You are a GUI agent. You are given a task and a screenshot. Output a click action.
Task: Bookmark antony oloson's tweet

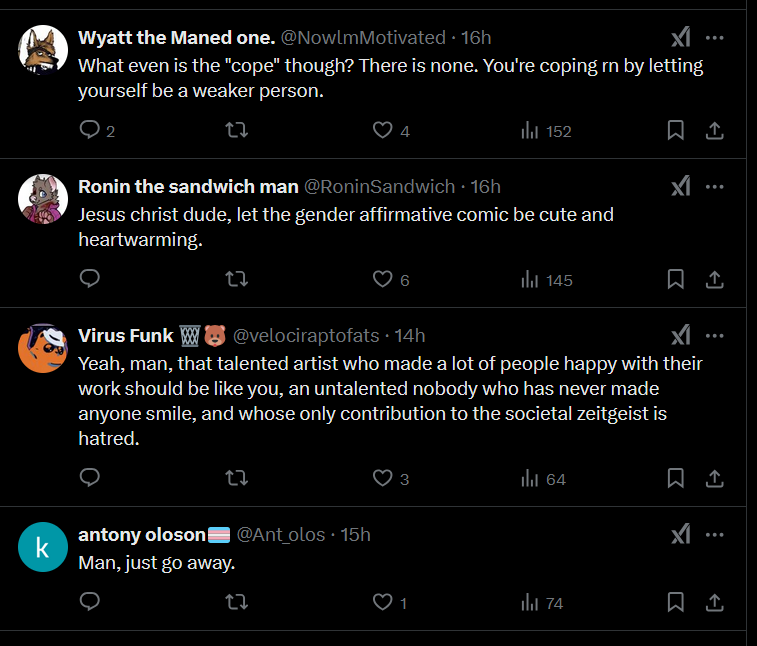[675, 602]
